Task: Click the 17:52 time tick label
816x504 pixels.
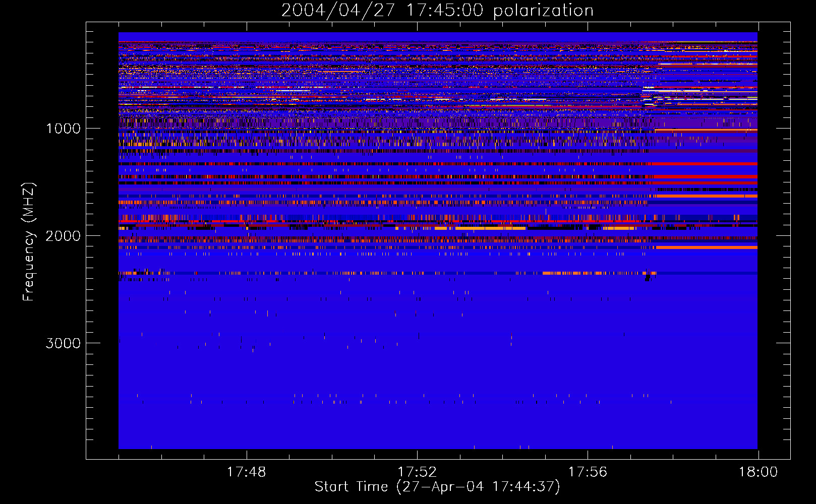Action: [x=417, y=472]
